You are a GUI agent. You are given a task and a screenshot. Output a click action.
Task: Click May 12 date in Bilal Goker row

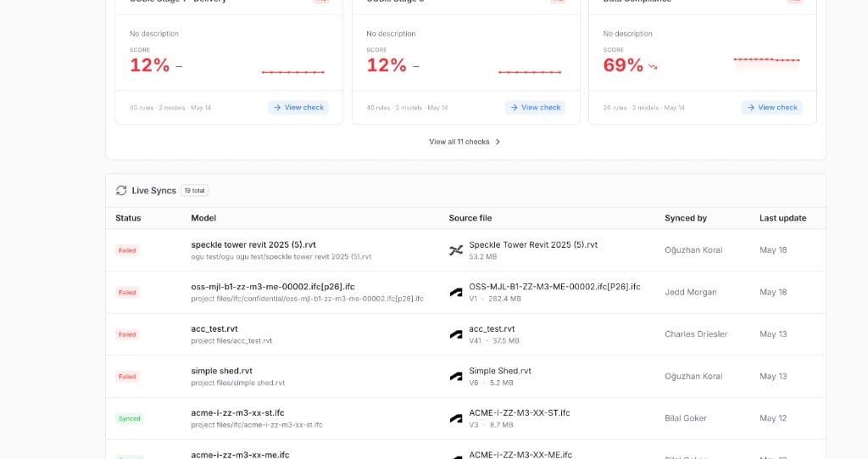click(773, 418)
